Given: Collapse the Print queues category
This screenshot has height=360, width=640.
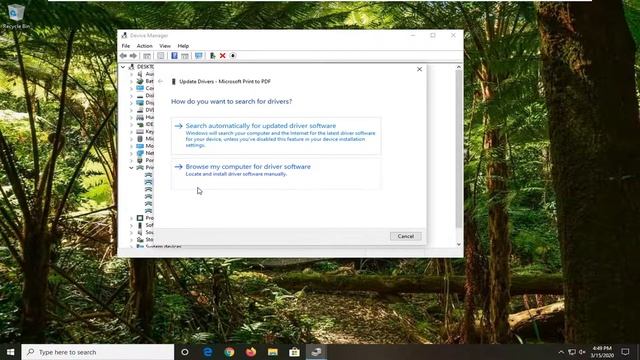Looking at the screenshot, I should (x=131, y=168).
